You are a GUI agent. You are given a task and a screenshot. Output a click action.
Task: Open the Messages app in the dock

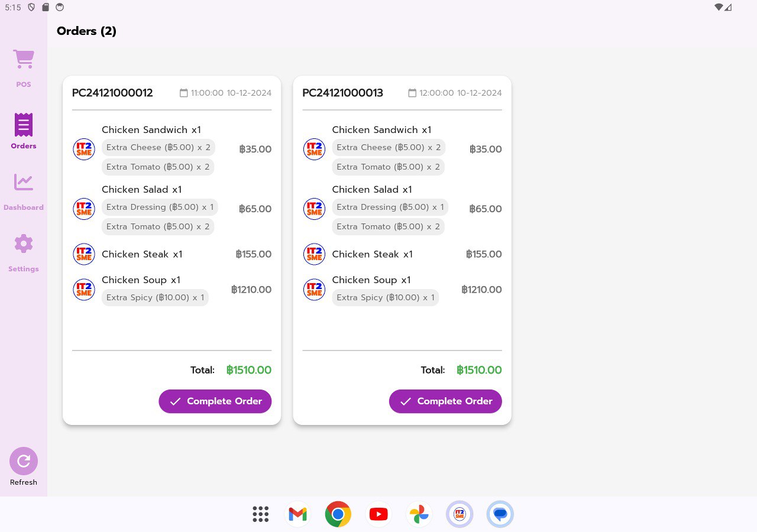pos(500,514)
